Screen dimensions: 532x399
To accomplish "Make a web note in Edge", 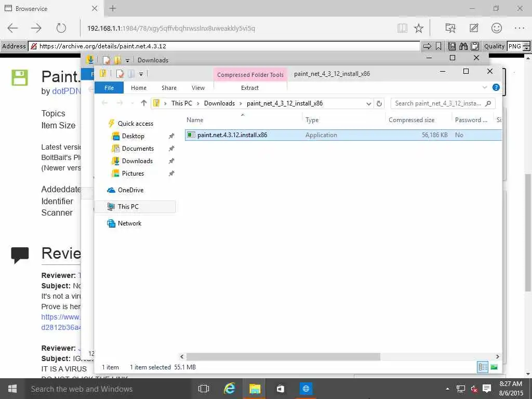I will coord(474,28).
